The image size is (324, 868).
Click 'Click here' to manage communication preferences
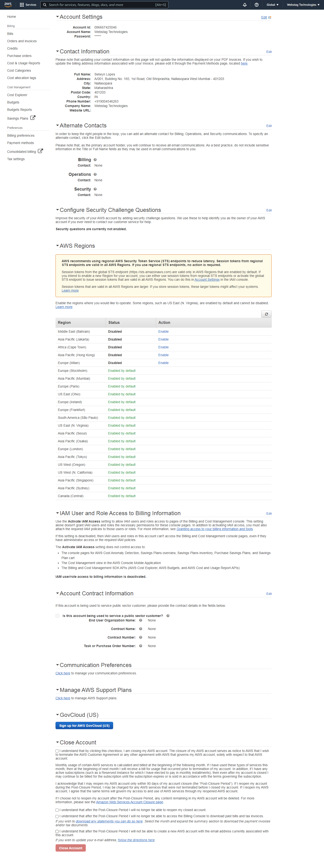(63, 673)
